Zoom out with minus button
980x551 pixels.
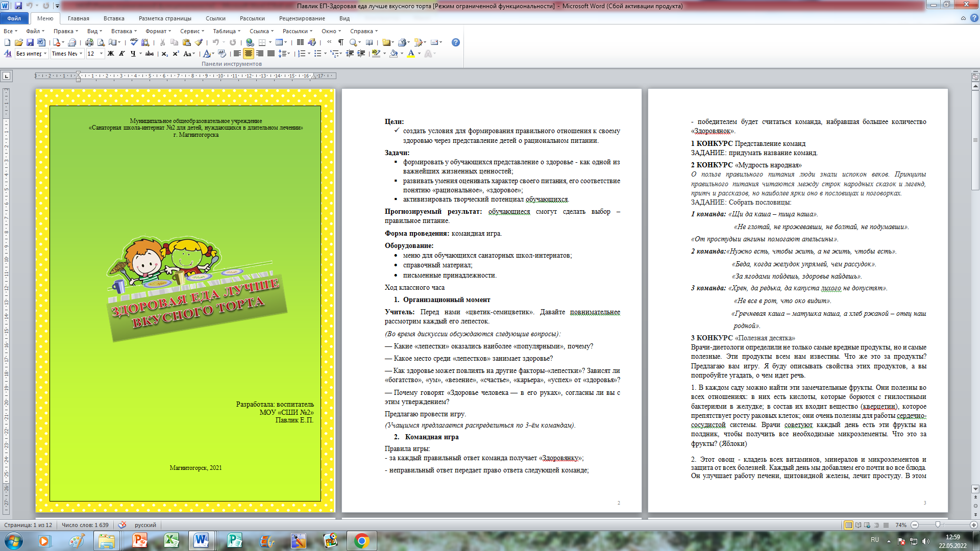coord(915,525)
